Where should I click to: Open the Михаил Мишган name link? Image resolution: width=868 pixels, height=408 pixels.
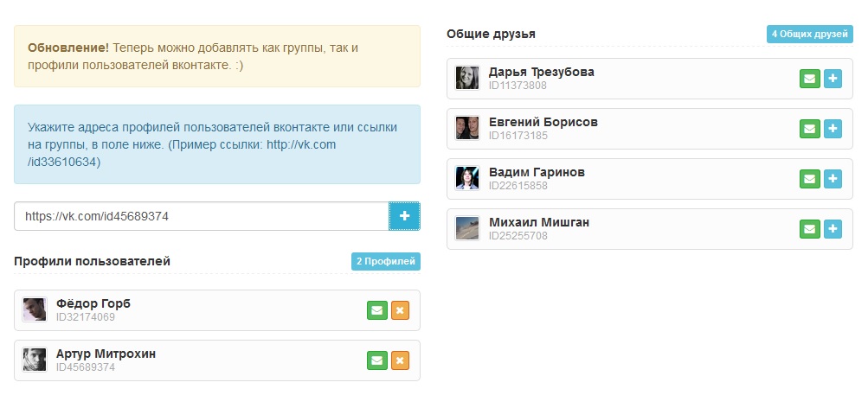pyautogui.click(x=539, y=222)
